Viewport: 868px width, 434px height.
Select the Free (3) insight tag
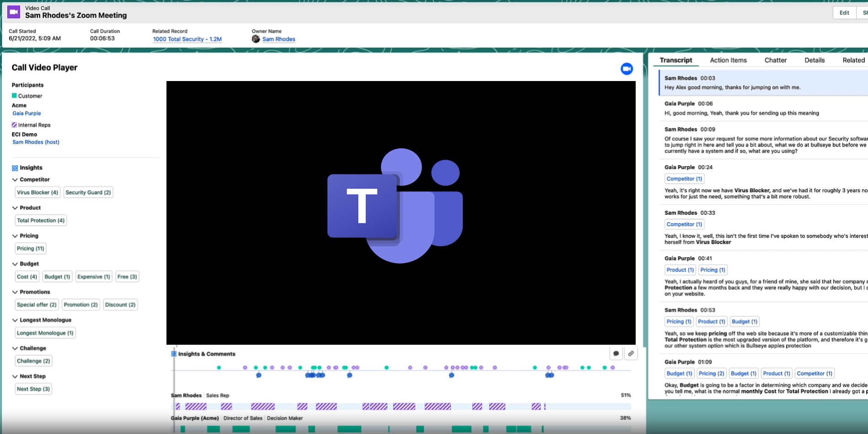(127, 277)
